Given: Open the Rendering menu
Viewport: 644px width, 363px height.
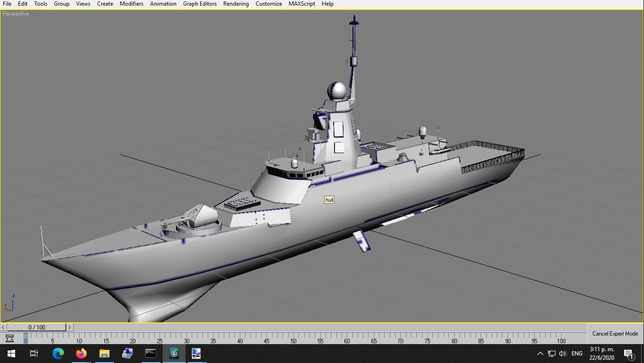Looking at the screenshot, I should (x=236, y=4).
